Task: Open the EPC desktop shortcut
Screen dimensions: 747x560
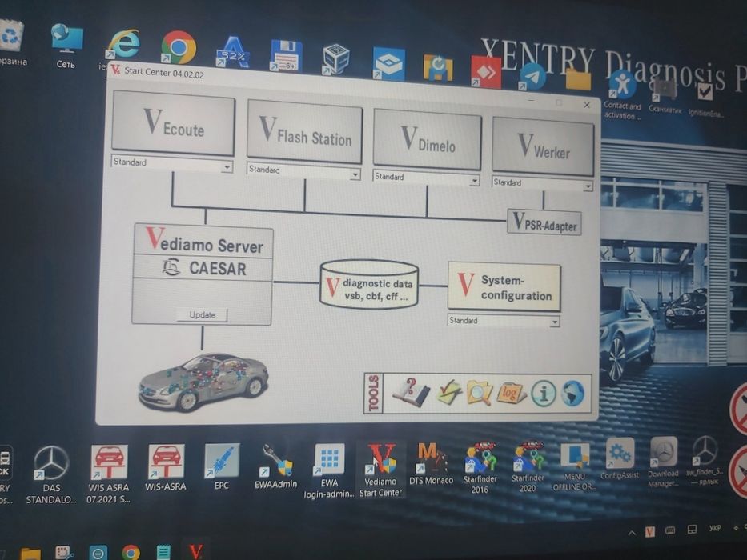Action: (222, 466)
